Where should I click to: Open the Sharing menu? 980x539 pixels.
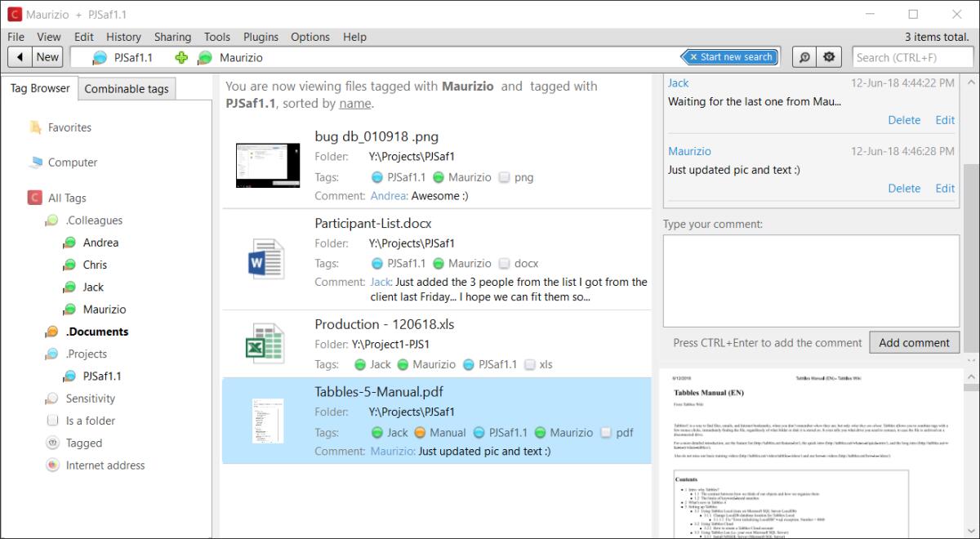pos(172,37)
